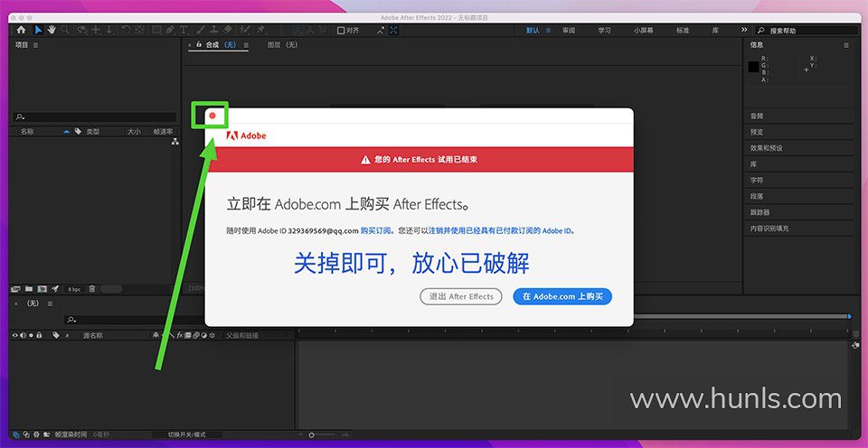This screenshot has width=868, height=448.
Task: Switch to the 学习 workspace
Action: click(x=604, y=31)
